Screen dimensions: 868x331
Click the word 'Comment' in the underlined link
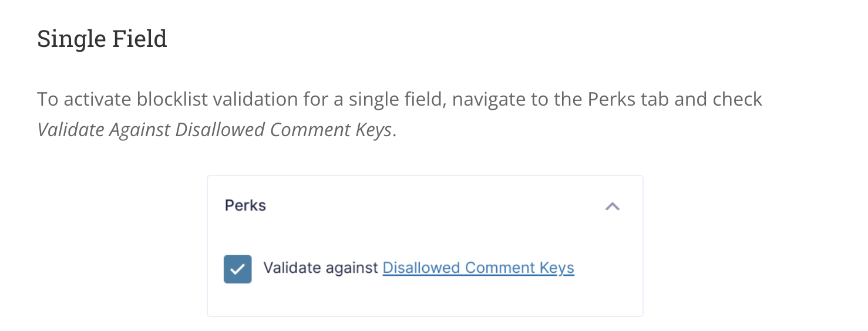(500, 268)
